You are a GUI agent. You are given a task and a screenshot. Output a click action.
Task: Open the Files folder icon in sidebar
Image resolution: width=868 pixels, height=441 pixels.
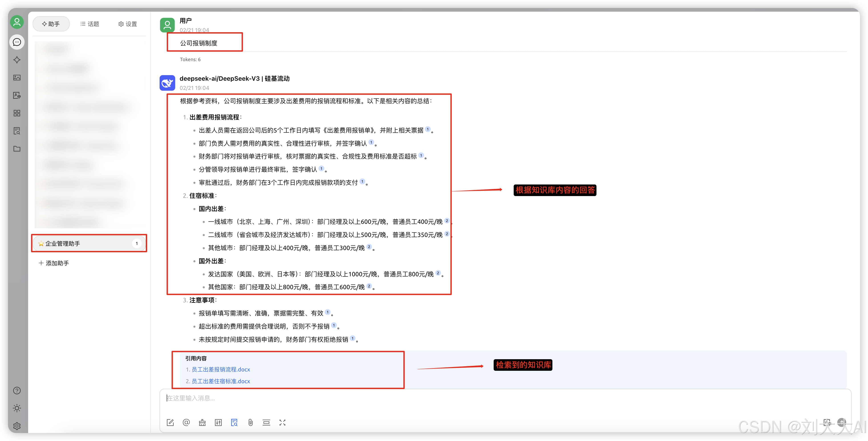tap(16, 148)
